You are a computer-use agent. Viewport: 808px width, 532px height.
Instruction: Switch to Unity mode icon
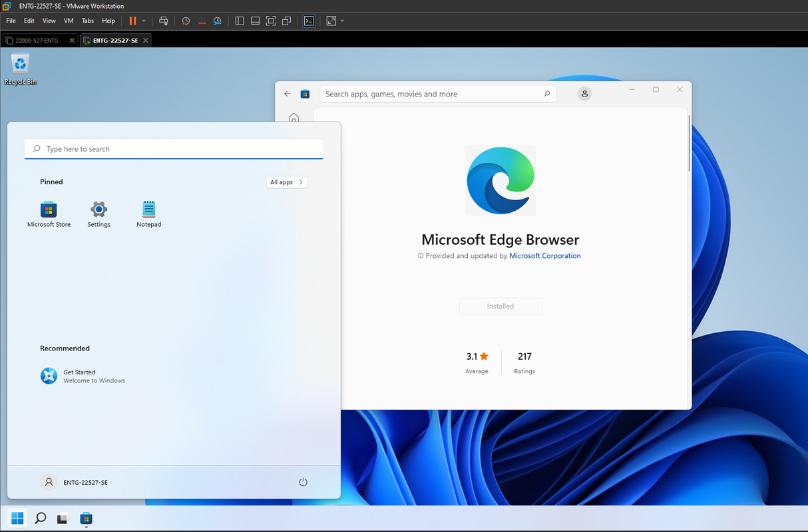tap(287, 21)
